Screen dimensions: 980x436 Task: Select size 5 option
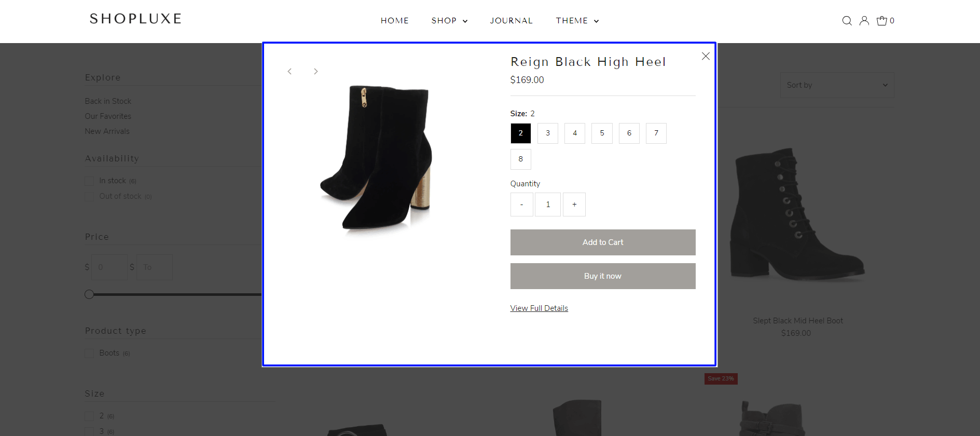[602, 133]
